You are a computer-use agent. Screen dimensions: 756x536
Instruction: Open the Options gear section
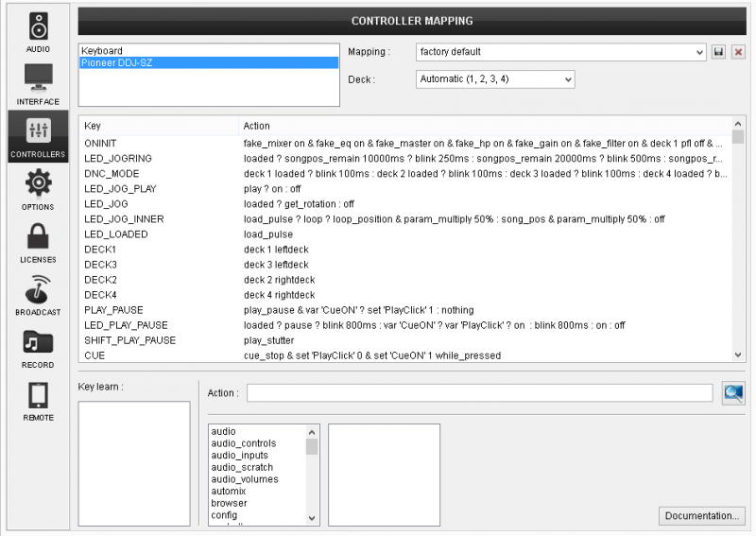click(38, 190)
